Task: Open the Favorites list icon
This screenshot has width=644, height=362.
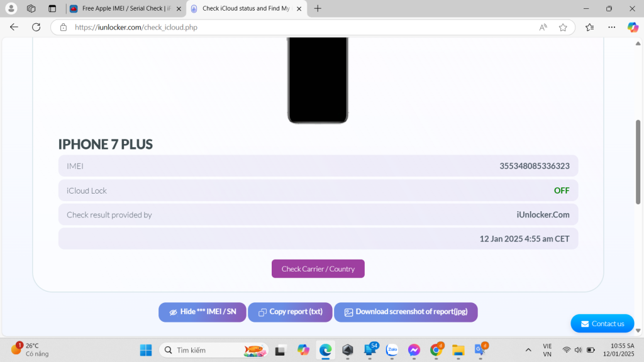Action: point(589,27)
